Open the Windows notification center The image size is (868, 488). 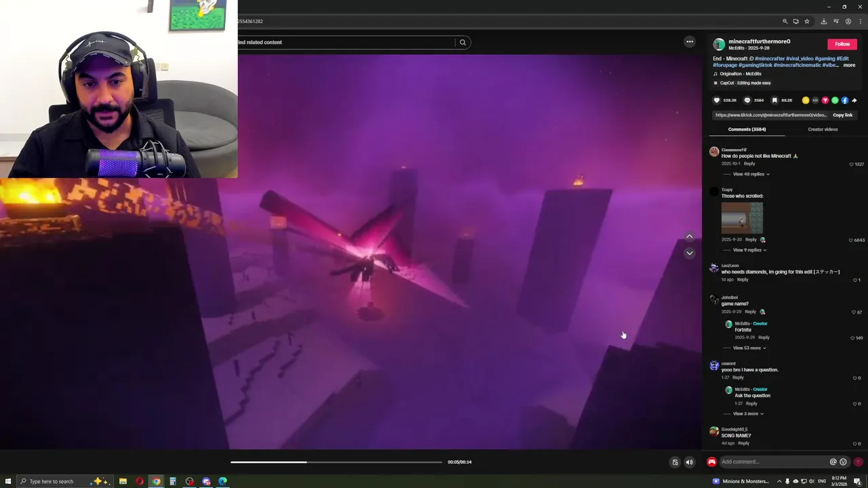pyautogui.click(x=857, y=481)
